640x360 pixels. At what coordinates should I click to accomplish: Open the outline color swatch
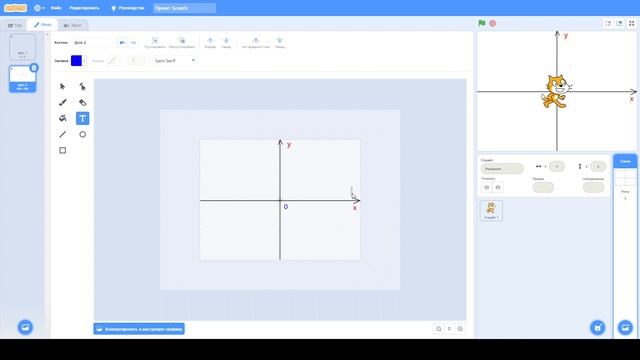pyautogui.click(x=113, y=60)
